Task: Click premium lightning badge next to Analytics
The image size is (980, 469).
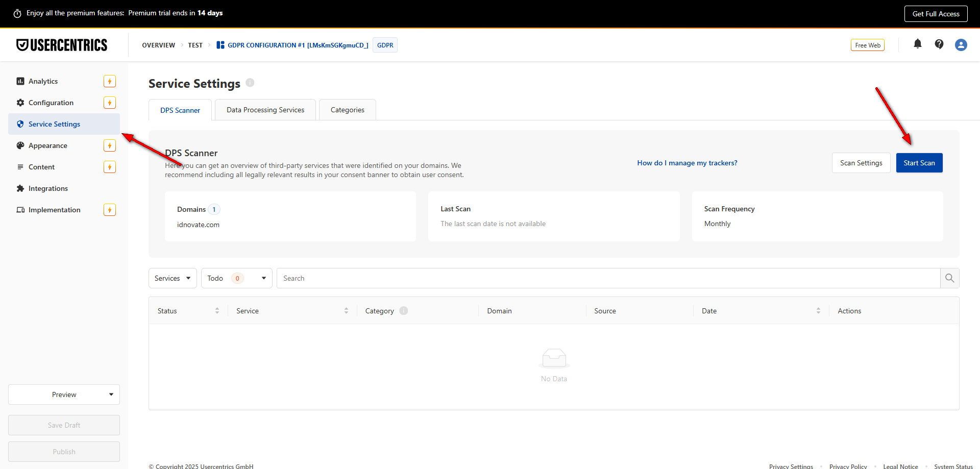Action: click(x=109, y=81)
